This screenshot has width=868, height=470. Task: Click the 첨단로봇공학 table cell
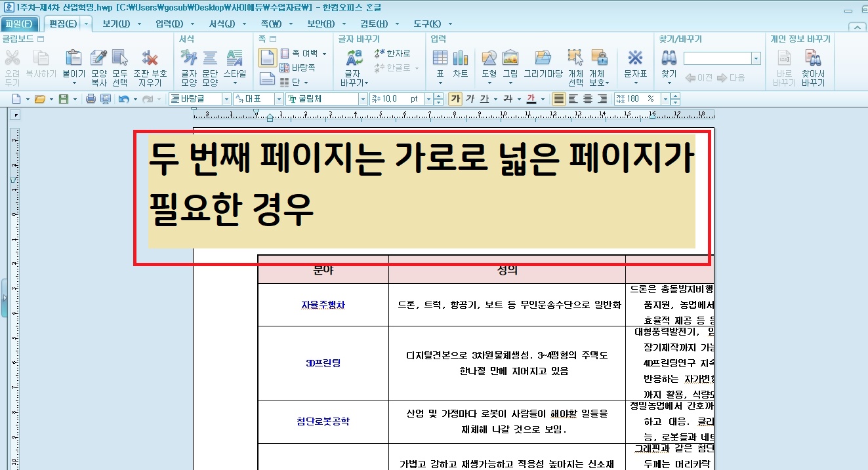click(x=325, y=421)
